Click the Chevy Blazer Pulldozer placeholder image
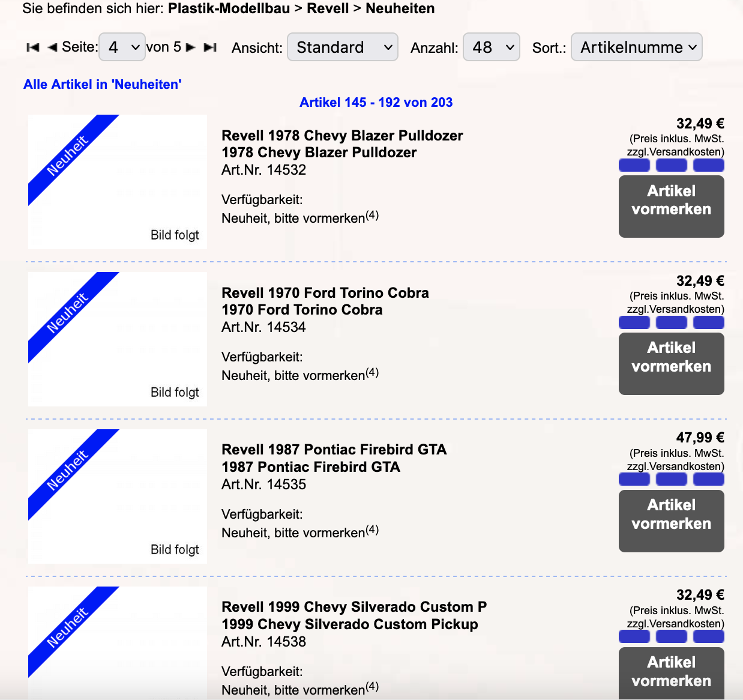Image resolution: width=743 pixels, height=700 pixels. (118, 182)
